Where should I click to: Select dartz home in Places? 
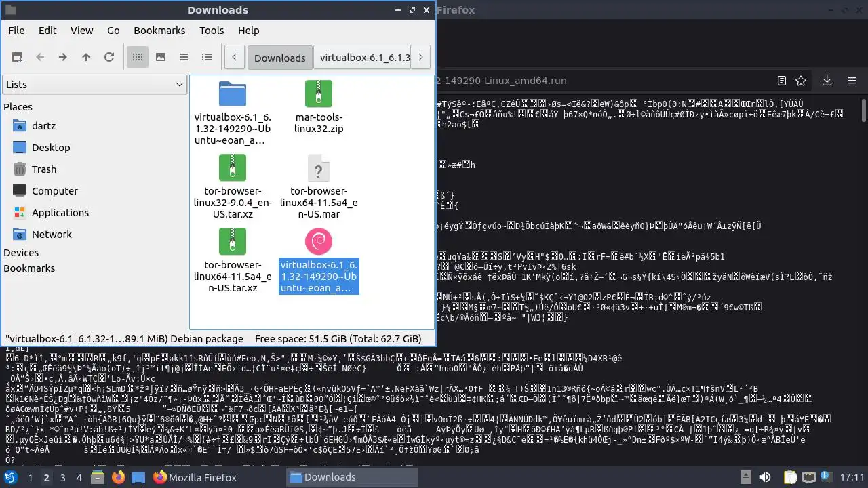coord(43,126)
